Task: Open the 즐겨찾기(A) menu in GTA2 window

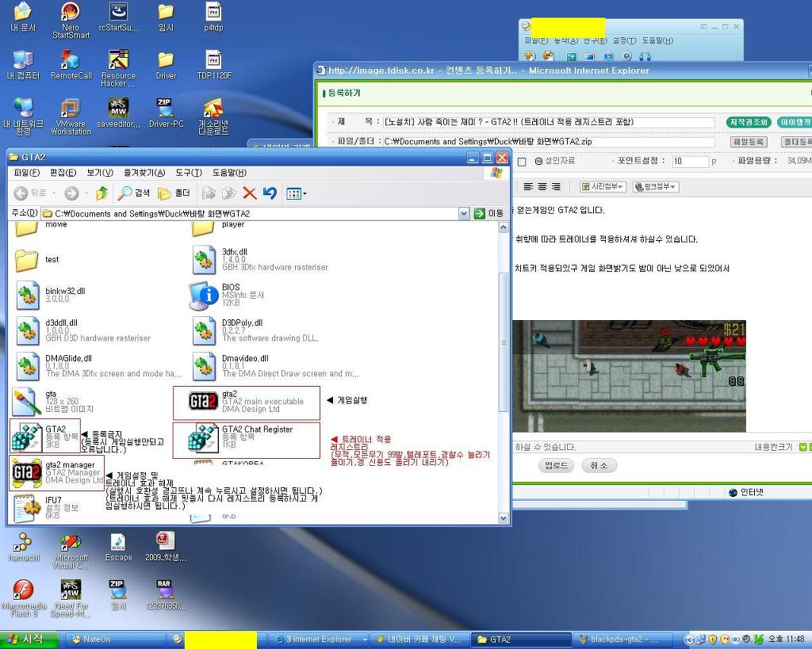Action: pyautogui.click(x=144, y=172)
